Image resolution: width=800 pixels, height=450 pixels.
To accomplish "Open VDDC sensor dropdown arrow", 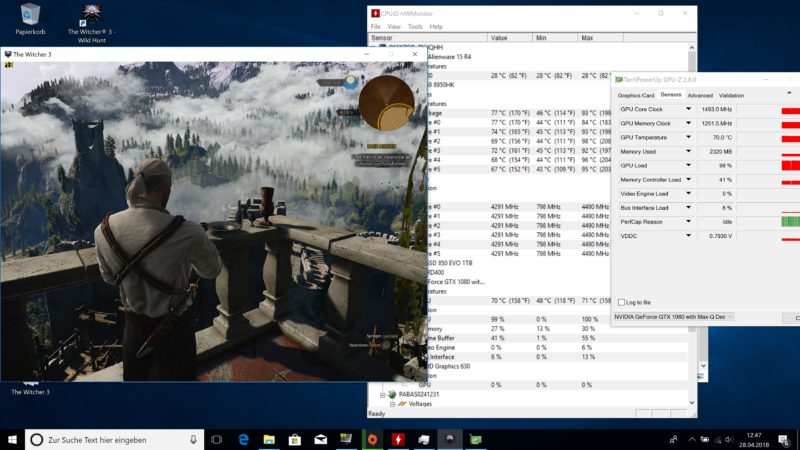I will click(688, 236).
